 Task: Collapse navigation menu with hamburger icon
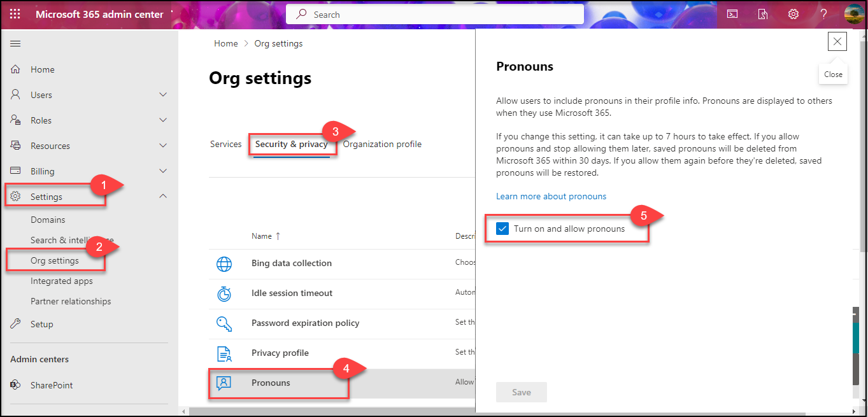click(15, 43)
